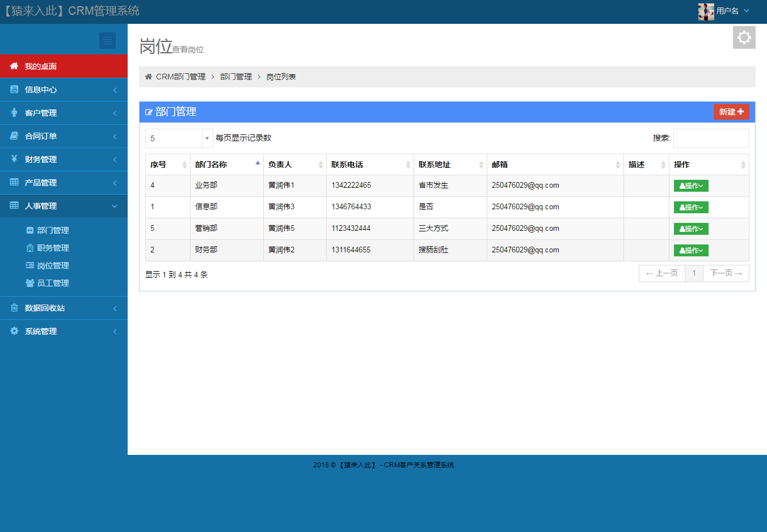Click the 客户管理 person icon

click(14, 112)
